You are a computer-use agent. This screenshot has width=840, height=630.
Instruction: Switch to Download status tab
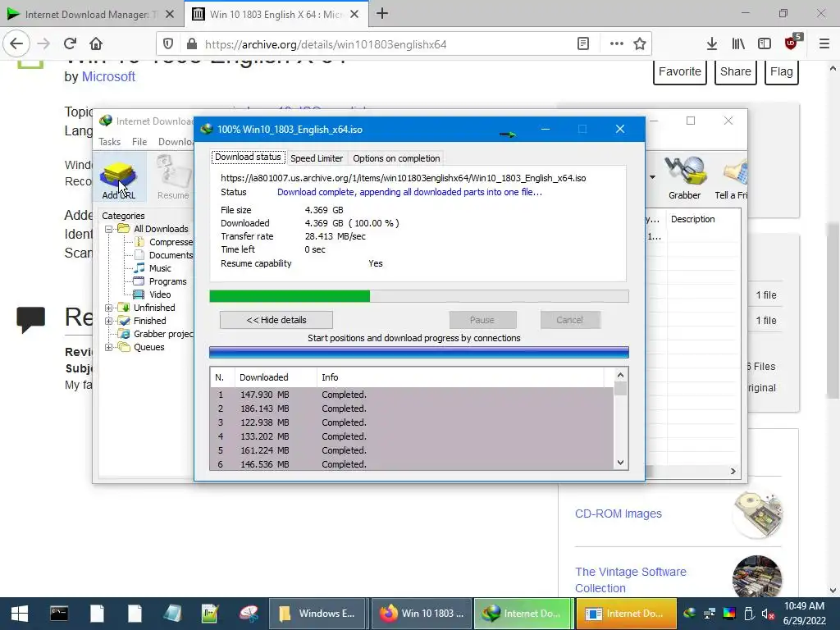248,157
